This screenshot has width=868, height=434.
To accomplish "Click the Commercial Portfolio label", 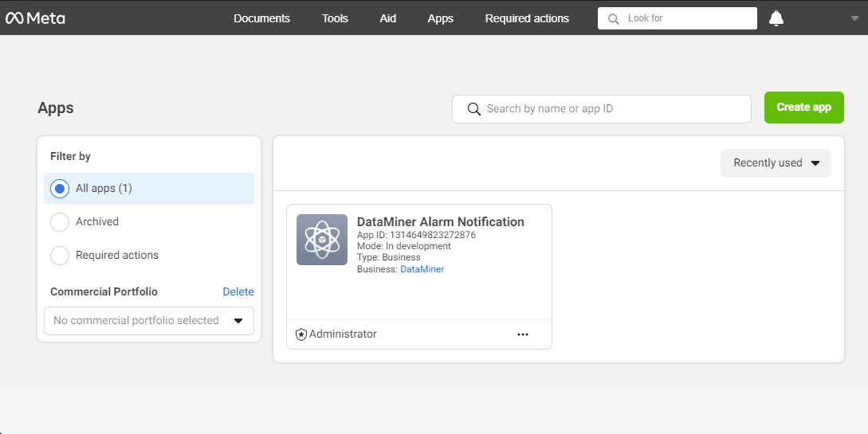I will click(x=104, y=292).
